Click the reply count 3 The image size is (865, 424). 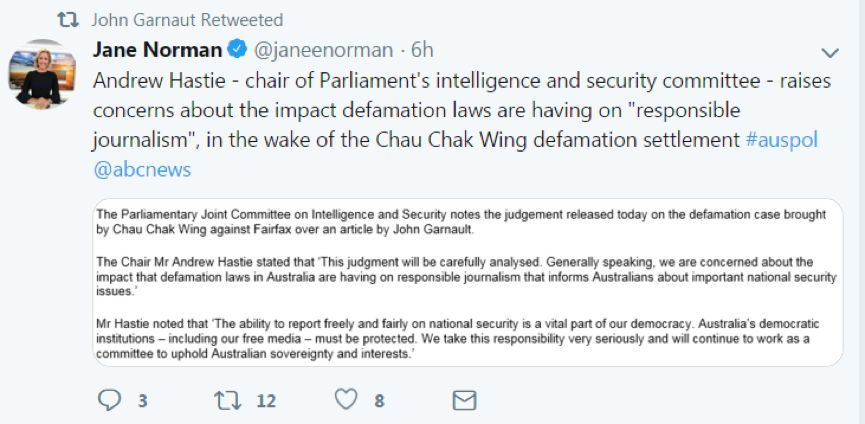(x=142, y=401)
